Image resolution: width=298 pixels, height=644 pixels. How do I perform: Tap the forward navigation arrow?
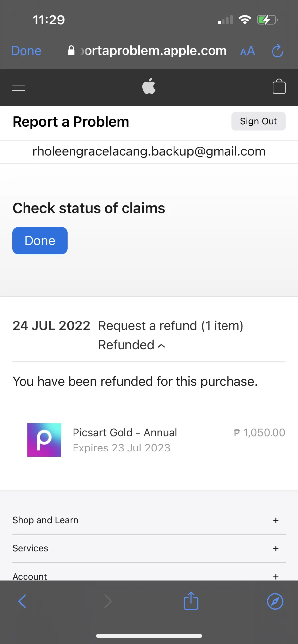coord(108,601)
